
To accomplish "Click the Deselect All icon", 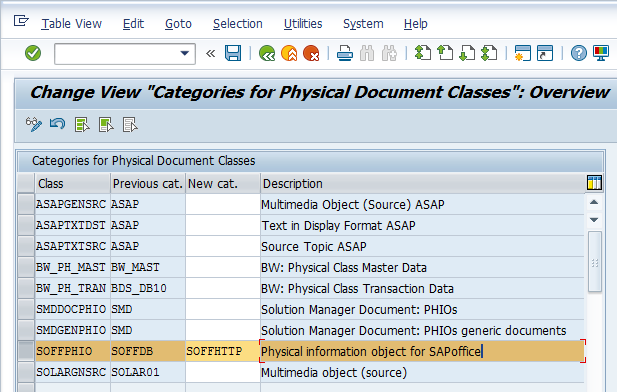I will (130, 124).
